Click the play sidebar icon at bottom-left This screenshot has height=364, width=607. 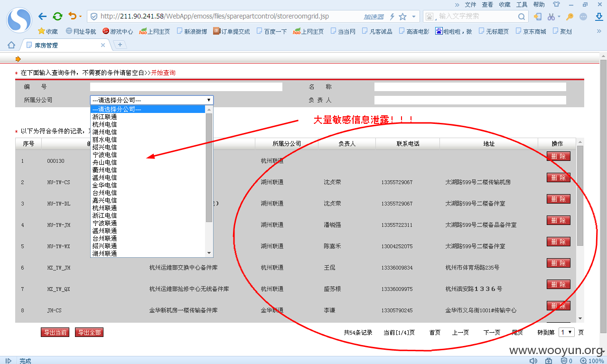[x=9, y=361]
